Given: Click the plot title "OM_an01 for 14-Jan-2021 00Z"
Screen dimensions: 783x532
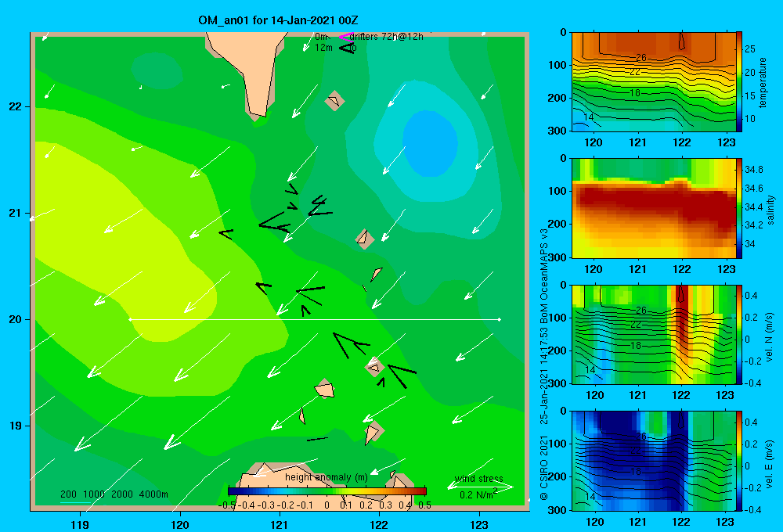Looking at the screenshot, I should 278,20.
